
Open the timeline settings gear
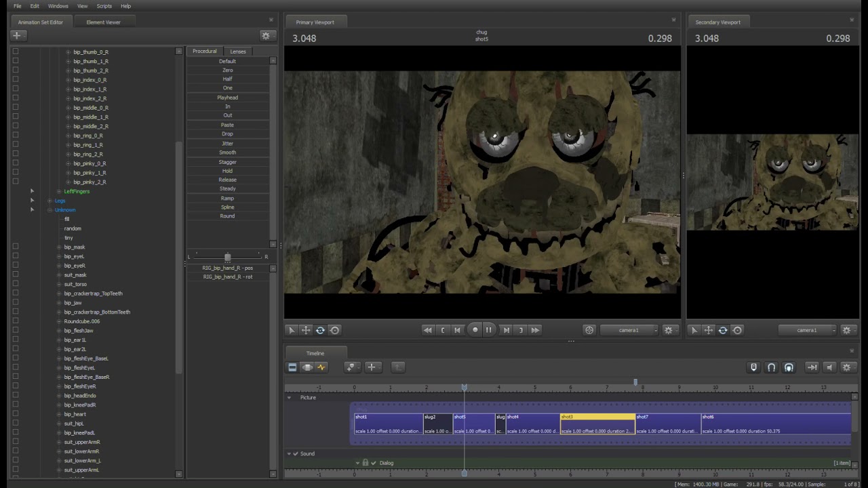tap(846, 367)
